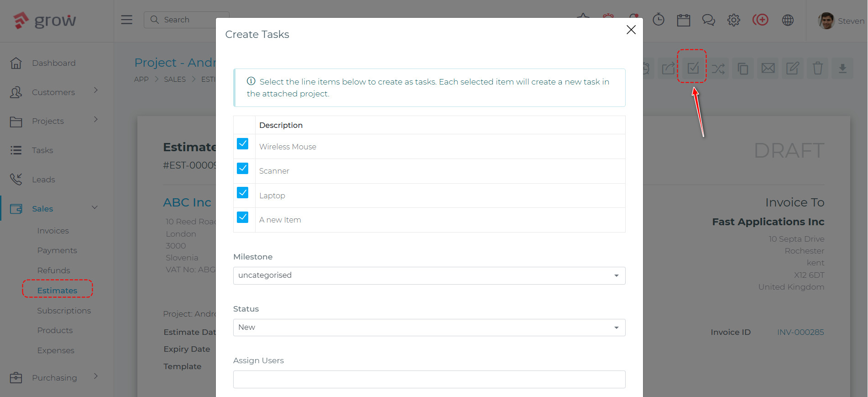Viewport: 868px width, 397px height.
Task: Click the Description column header
Action: pos(281,125)
